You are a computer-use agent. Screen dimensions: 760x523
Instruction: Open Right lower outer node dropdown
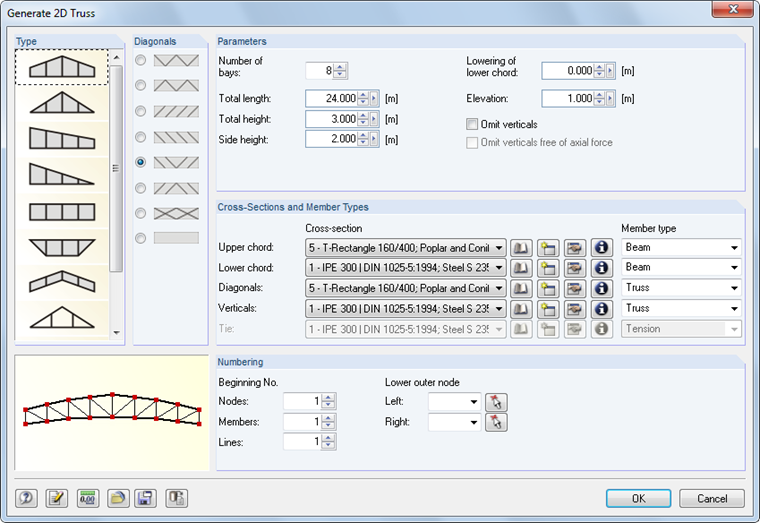455,422
